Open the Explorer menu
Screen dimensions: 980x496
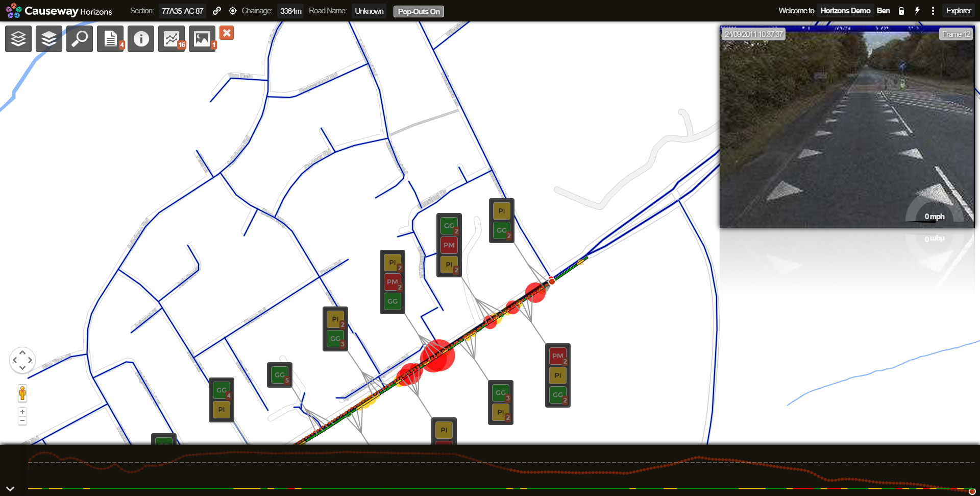coord(958,11)
